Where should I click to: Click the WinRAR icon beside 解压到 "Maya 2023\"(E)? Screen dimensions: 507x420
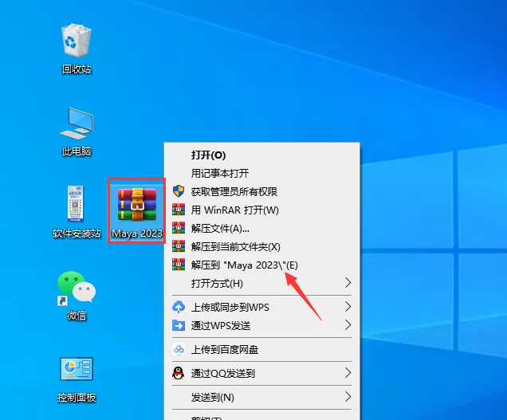click(179, 265)
